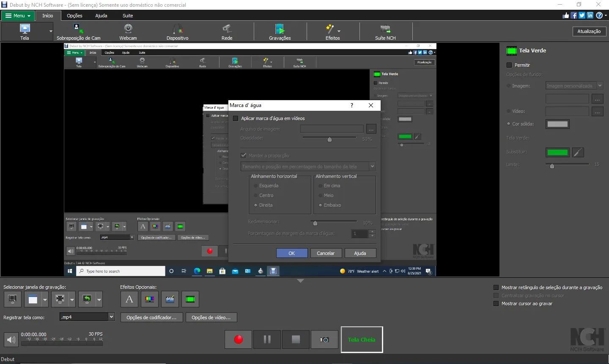Image resolution: width=609 pixels, height=364 pixels.
Task: Mute audio with the speaker icon
Action: tap(11, 339)
